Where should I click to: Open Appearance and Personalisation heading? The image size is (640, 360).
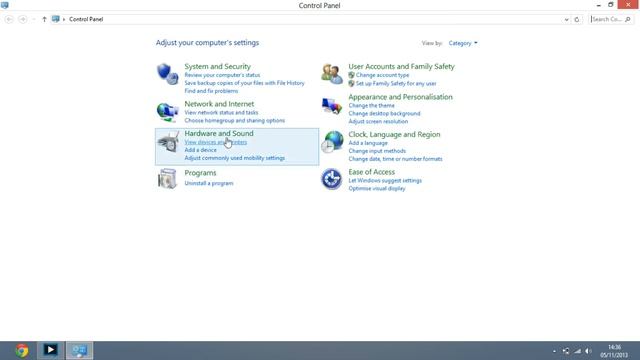(400, 97)
